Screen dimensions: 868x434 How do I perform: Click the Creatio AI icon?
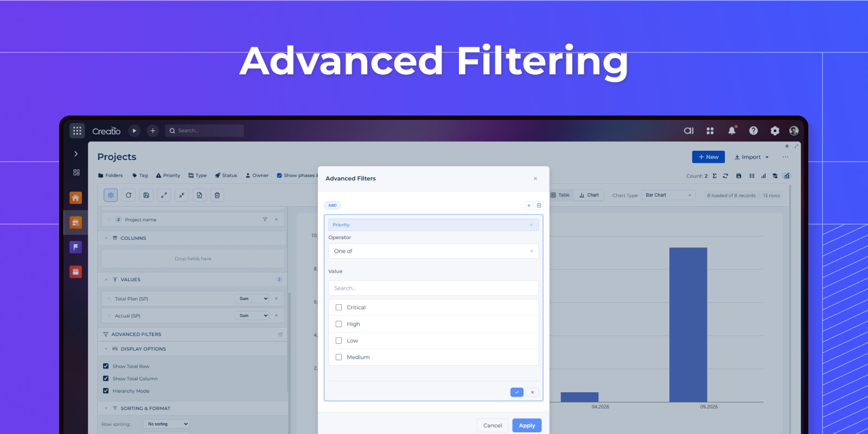pos(688,131)
